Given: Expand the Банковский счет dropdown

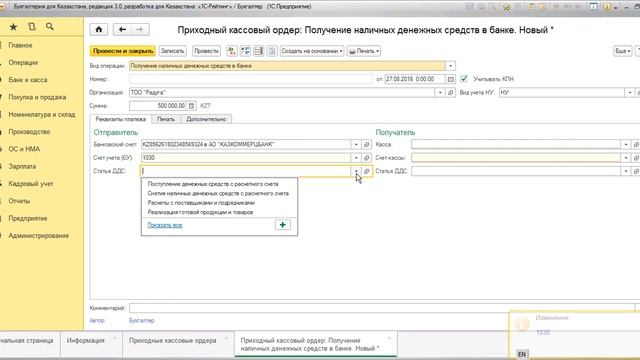Looking at the screenshot, I should 356,144.
